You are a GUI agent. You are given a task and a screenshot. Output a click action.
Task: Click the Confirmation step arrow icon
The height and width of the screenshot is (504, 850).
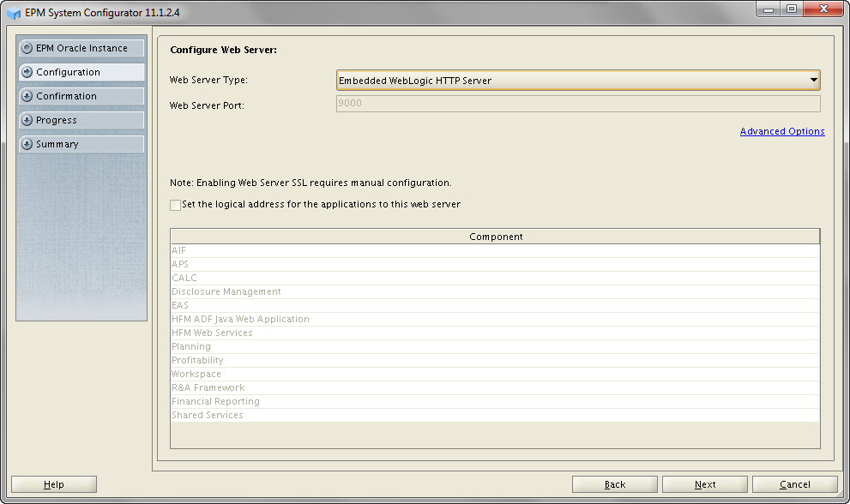[x=27, y=96]
